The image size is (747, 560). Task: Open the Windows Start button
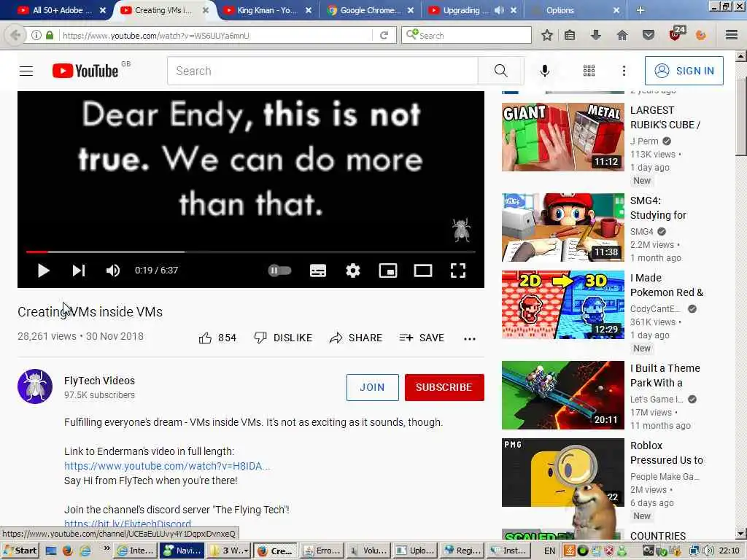(x=20, y=551)
